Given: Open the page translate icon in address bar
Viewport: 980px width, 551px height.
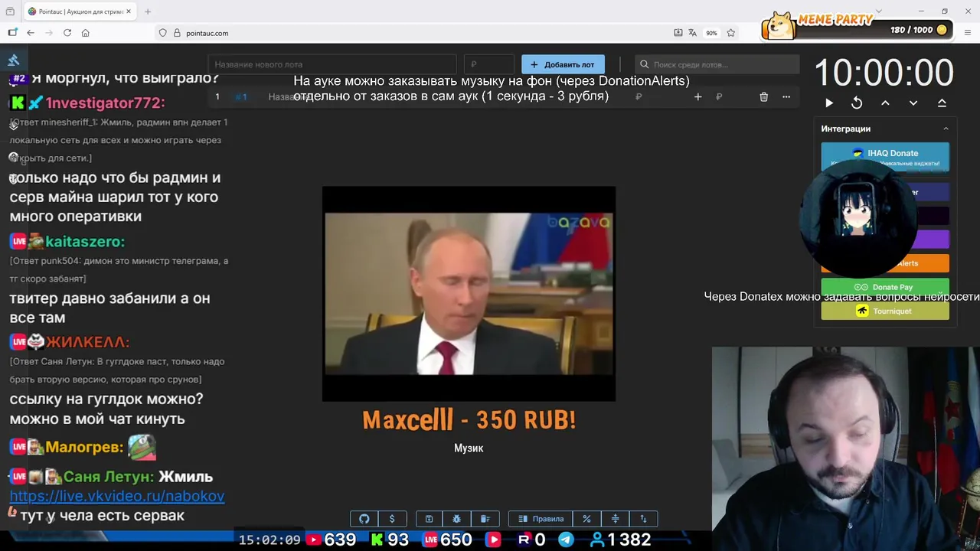Looking at the screenshot, I should [x=693, y=33].
